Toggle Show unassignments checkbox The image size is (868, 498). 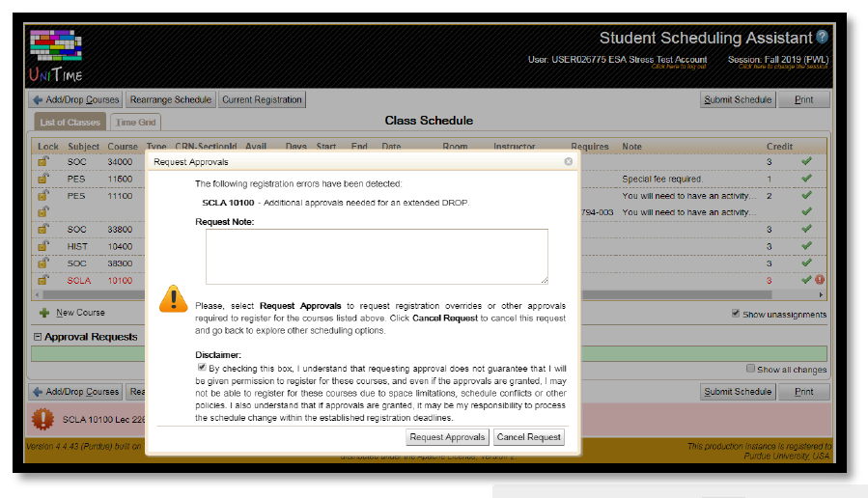(737, 314)
